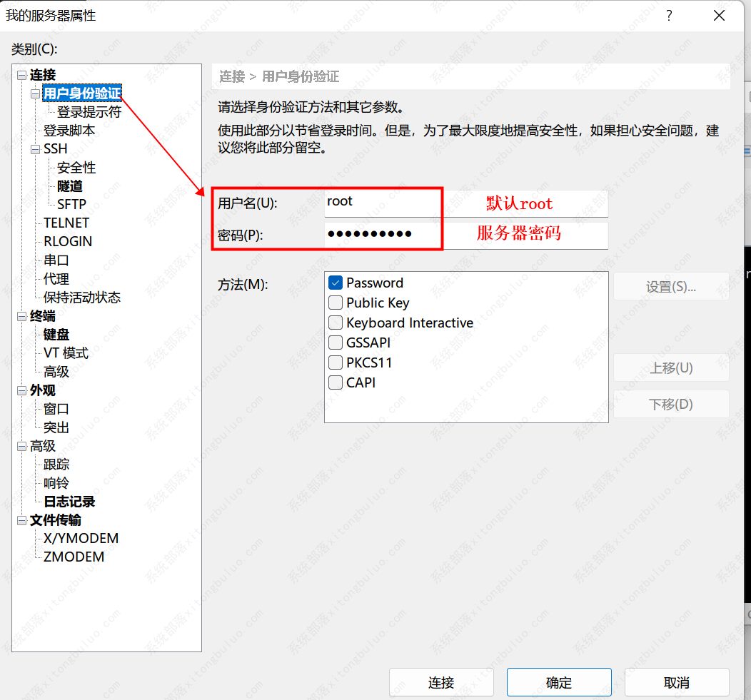The width and height of the screenshot is (751, 700).
Task: Open the 突出 tree item
Action: [x=56, y=427]
